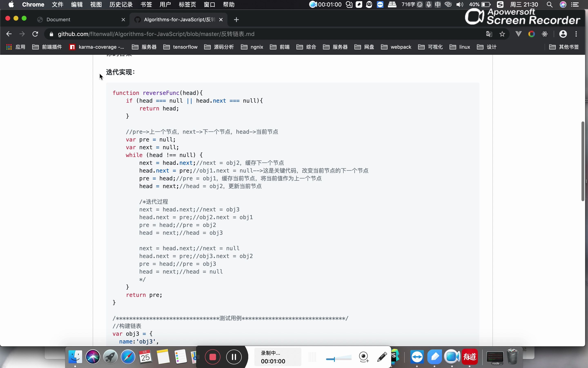Viewport: 588px width, 368px height.
Task: View site info via the lock icon
Action: click(51, 34)
